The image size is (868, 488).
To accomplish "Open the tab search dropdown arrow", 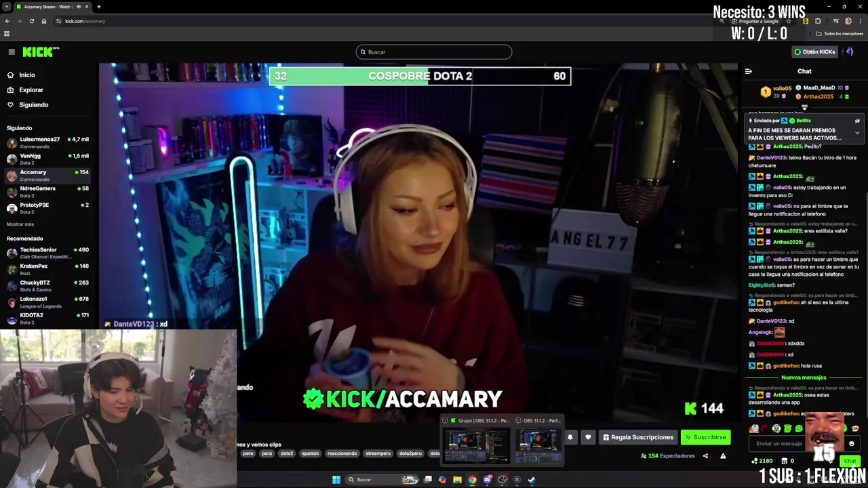I will 7,7.
